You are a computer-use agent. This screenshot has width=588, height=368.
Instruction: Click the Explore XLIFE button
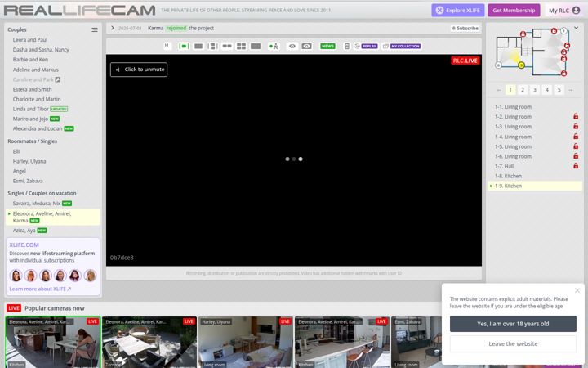click(458, 11)
